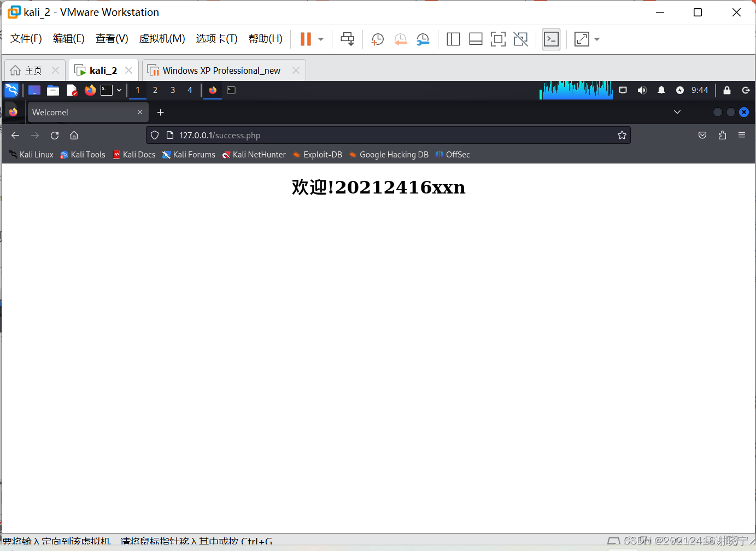756x551 pixels.
Task: Click the tracking protection shield icon
Action: 155,135
